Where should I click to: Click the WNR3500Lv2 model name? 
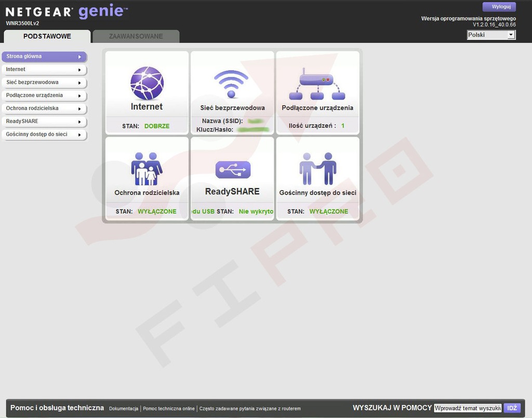(x=22, y=23)
